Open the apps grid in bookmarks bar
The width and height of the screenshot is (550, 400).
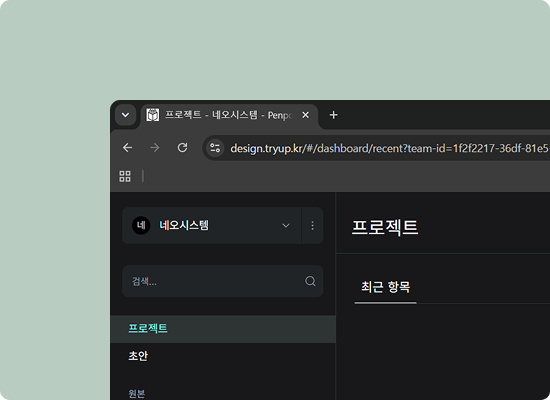125,176
